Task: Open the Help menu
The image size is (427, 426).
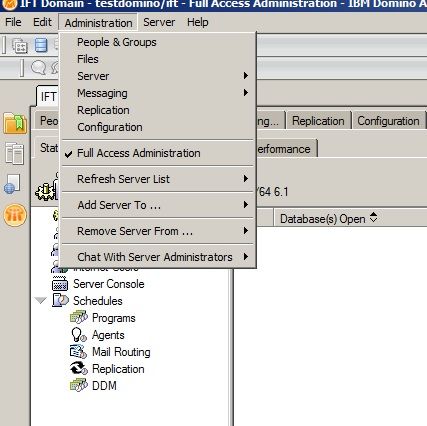Action: pyautogui.click(x=198, y=22)
